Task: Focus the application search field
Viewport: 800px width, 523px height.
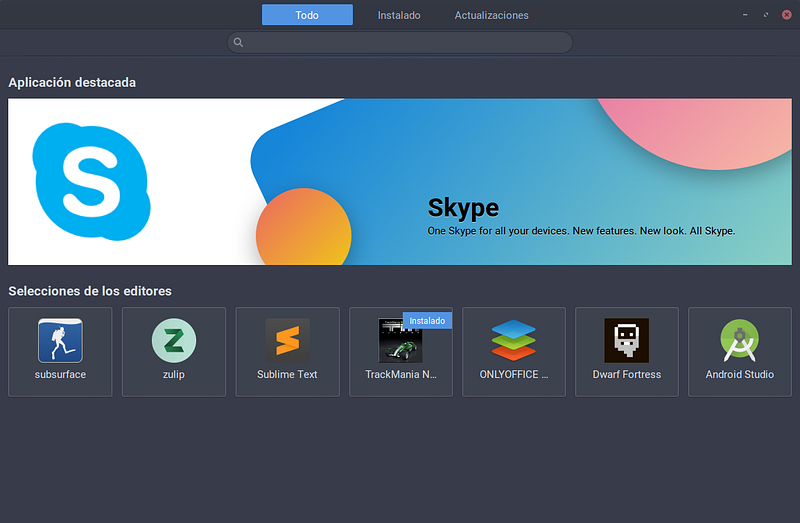Action: point(399,42)
